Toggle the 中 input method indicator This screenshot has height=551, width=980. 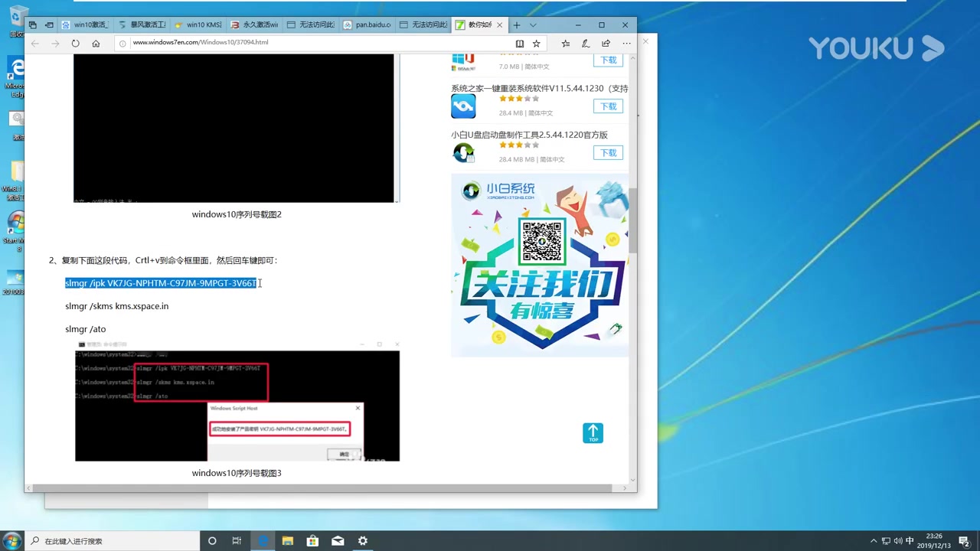click(x=910, y=541)
